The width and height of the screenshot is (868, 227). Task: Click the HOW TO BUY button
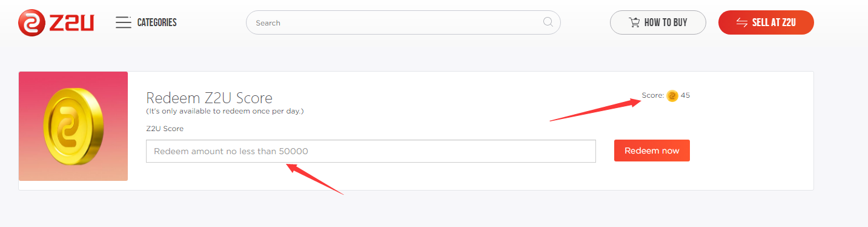(658, 22)
